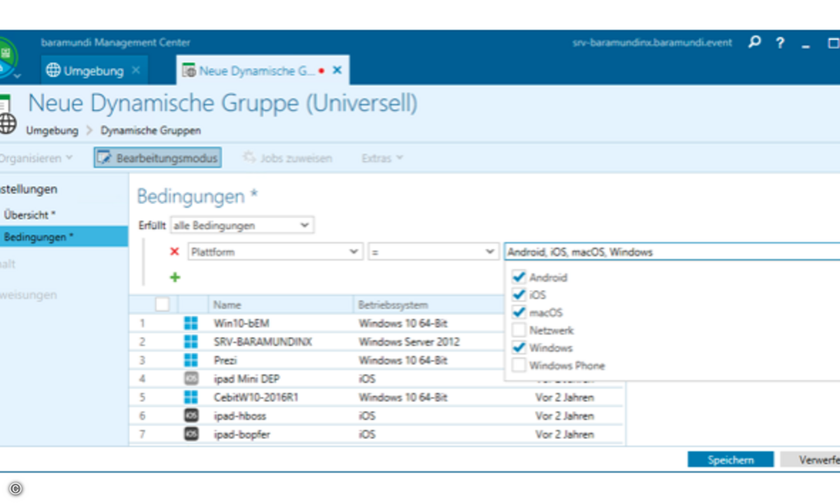Image resolution: width=840 pixels, height=504 pixels.
Task: Go to Umgebung in the breadcrumb
Action: coord(52,130)
